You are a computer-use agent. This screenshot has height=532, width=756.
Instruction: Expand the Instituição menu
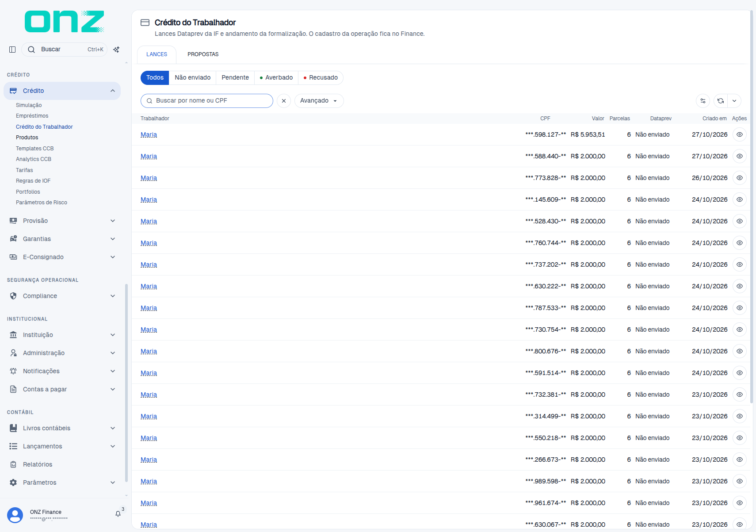[x=62, y=335]
